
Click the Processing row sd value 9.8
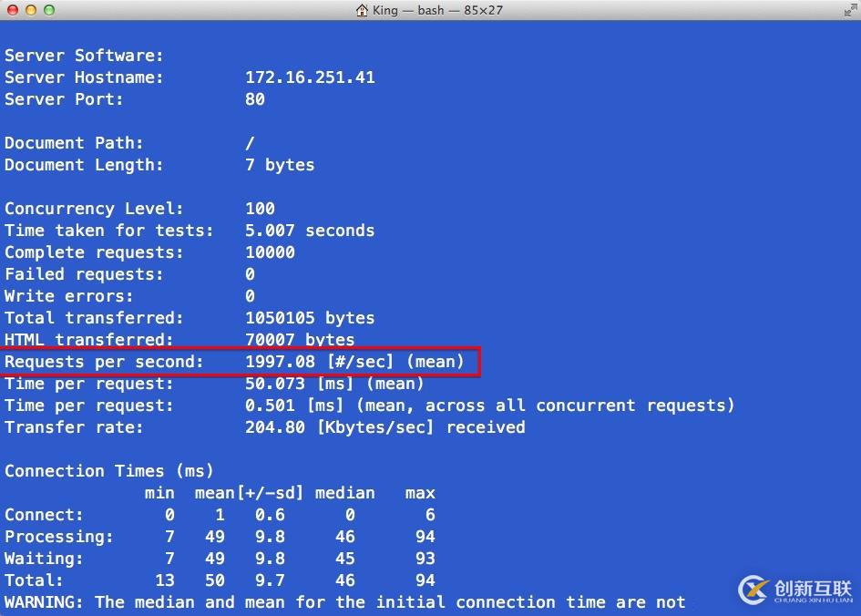pos(270,537)
